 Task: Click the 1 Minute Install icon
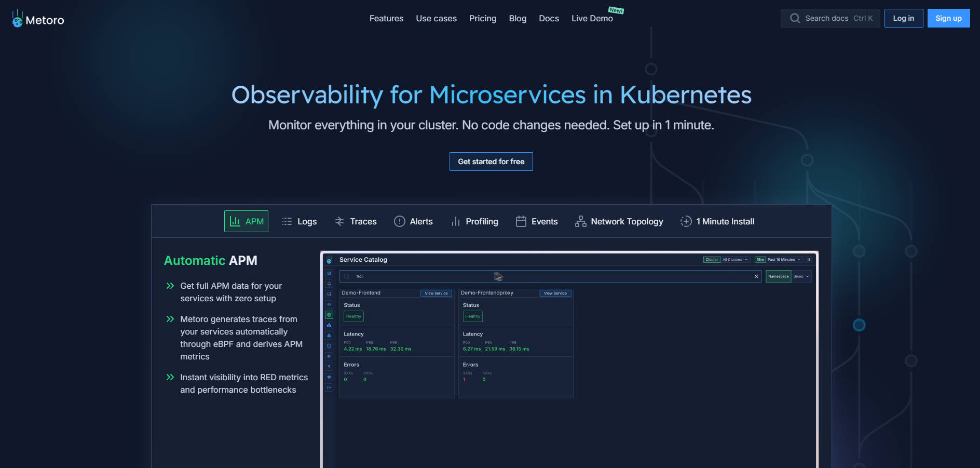click(686, 221)
